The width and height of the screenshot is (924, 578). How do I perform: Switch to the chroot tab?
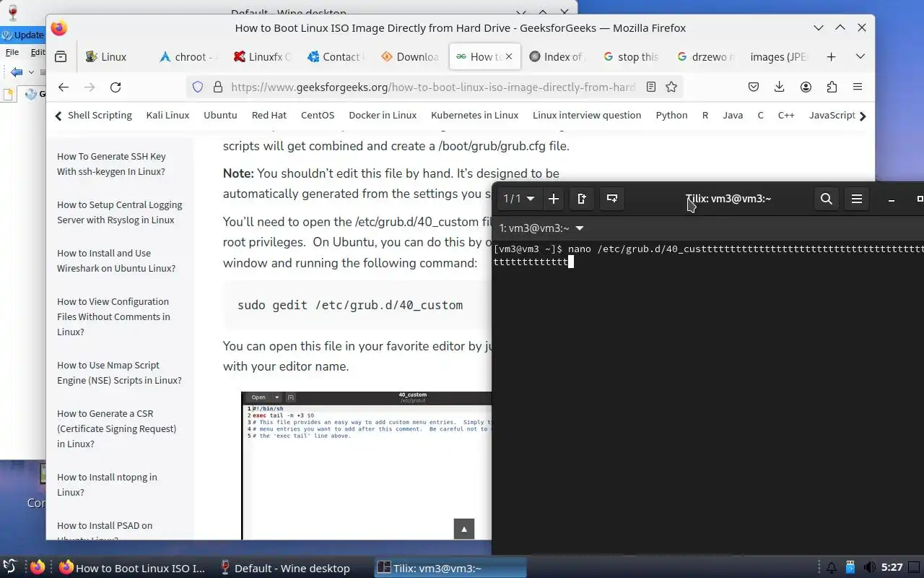coord(188,56)
